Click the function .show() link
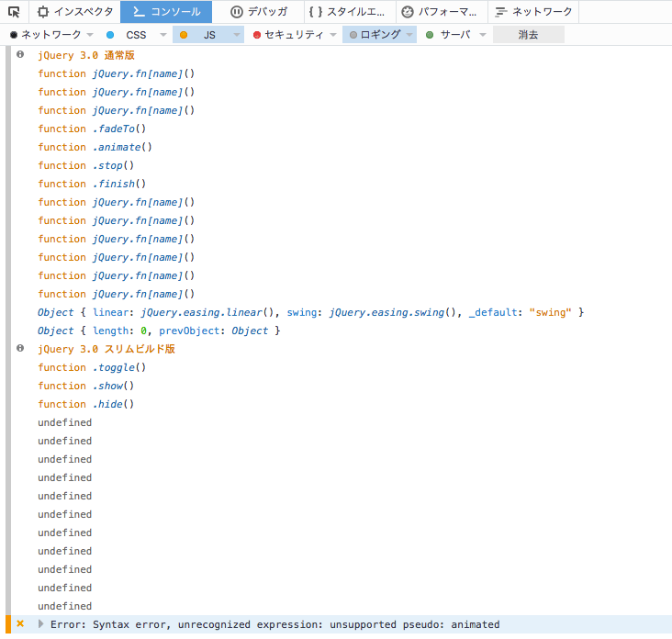 [85, 386]
